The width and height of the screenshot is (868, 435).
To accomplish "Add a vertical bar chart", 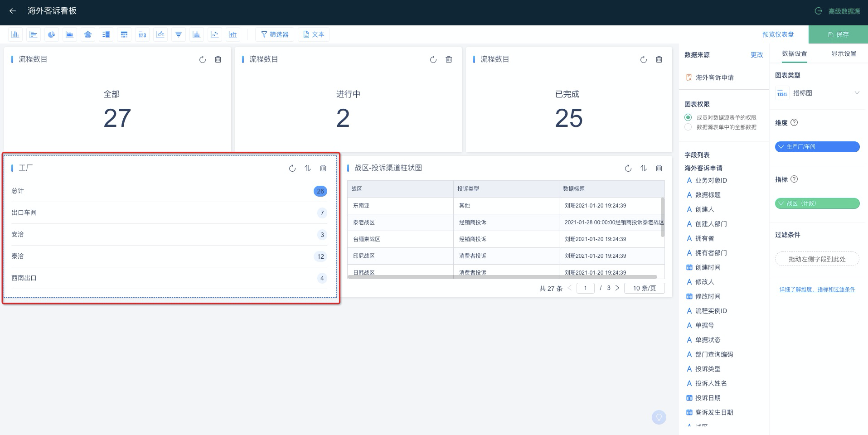I will point(15,34).
